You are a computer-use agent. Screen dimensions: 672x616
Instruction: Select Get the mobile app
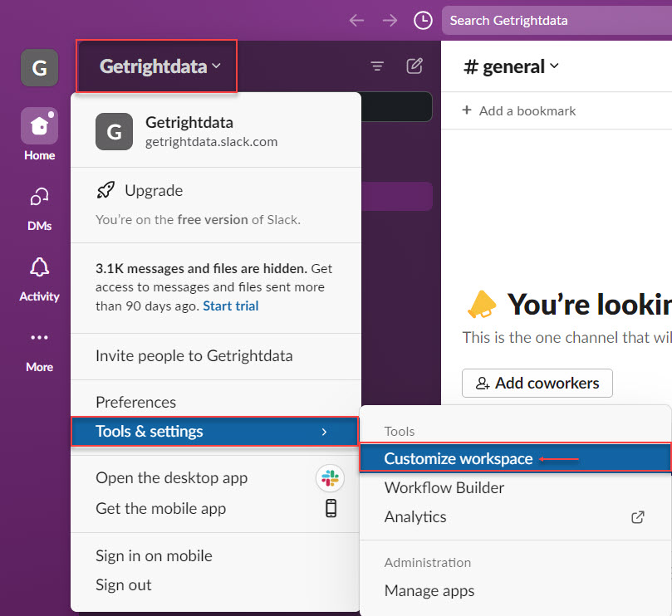point(216,508)
